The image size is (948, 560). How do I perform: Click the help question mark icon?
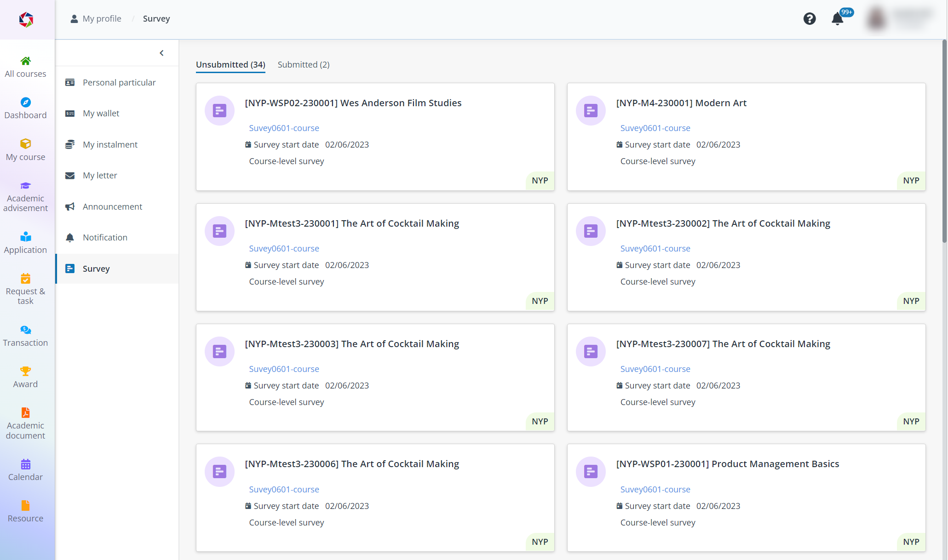coord(810,19)
